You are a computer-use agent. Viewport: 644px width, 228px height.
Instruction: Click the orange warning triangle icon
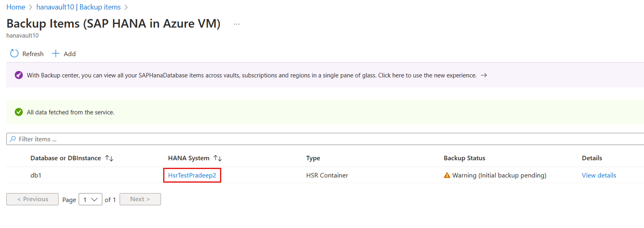pyautogui.click(x=447, y=176)
